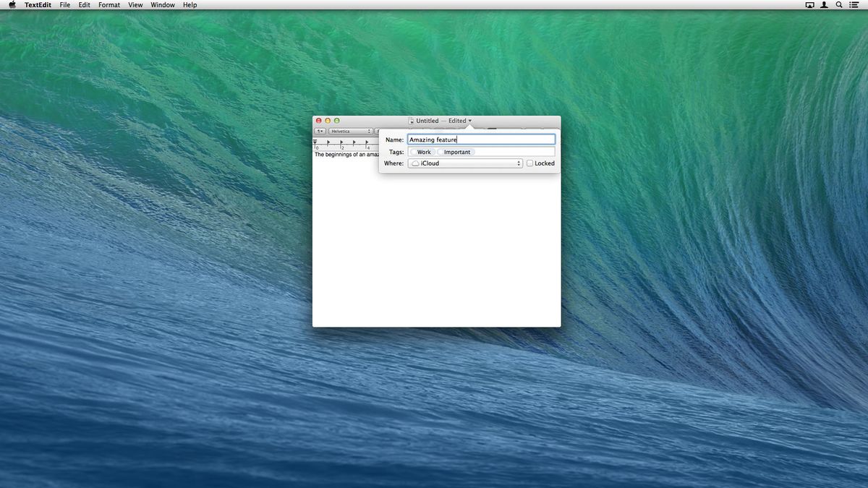Open Notification Center list icon
Viewport: 868px width, 488px height.
click(x=854, y=5)
